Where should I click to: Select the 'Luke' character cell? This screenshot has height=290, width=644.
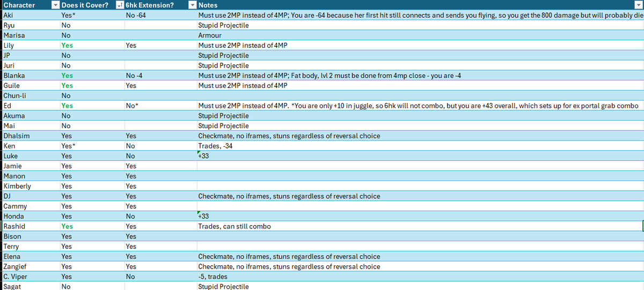30,156
